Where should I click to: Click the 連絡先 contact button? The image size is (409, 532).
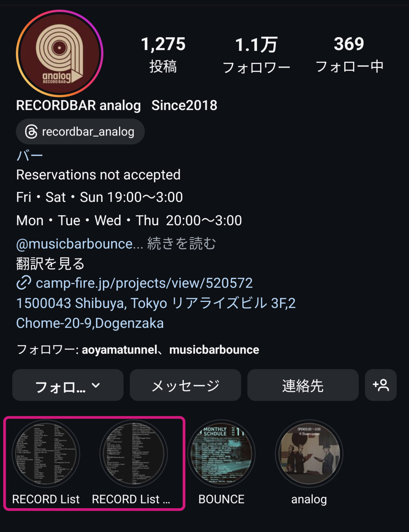click(303, 385)
